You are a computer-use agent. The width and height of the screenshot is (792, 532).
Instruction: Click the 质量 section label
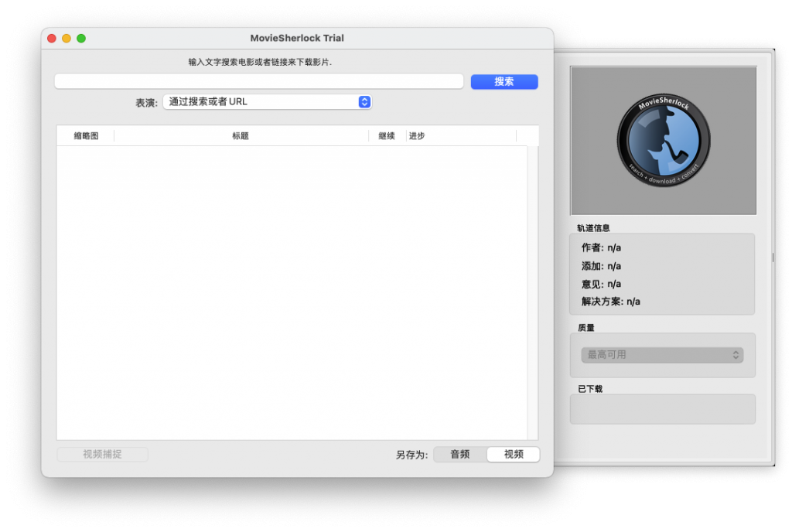(x=586, y=328)
